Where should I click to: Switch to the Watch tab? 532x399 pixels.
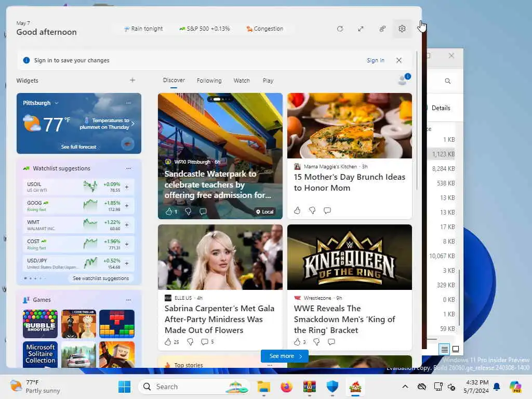242,81
